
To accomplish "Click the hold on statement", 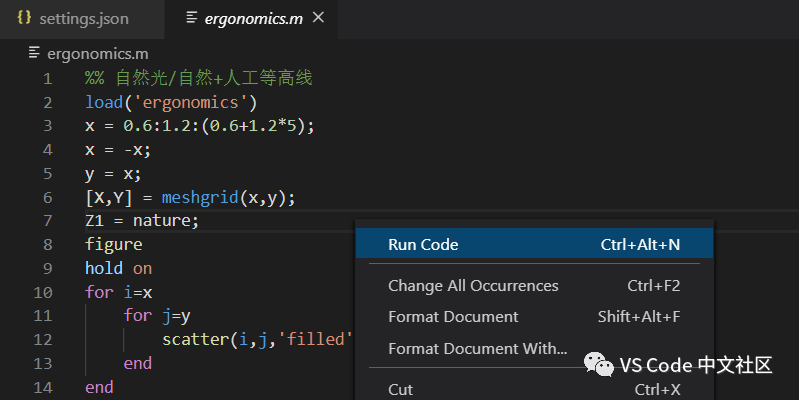I will point(119,268).
